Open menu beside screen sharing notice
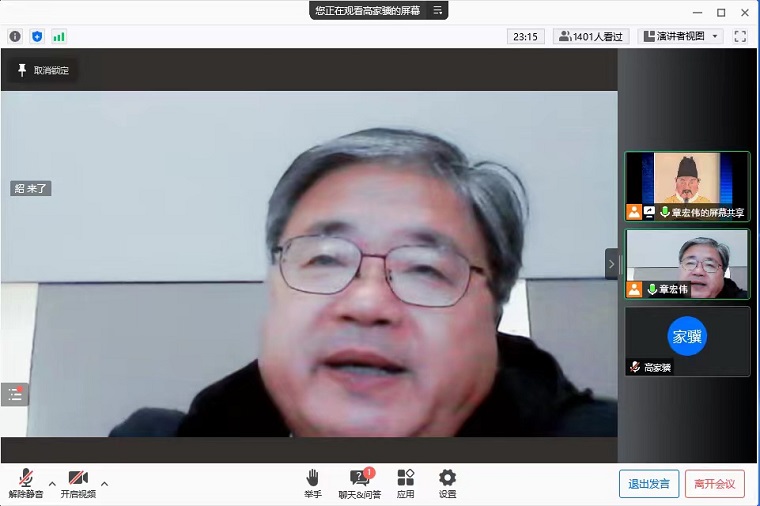The width and height of the screenshot is (760, 506). (437, 10)
